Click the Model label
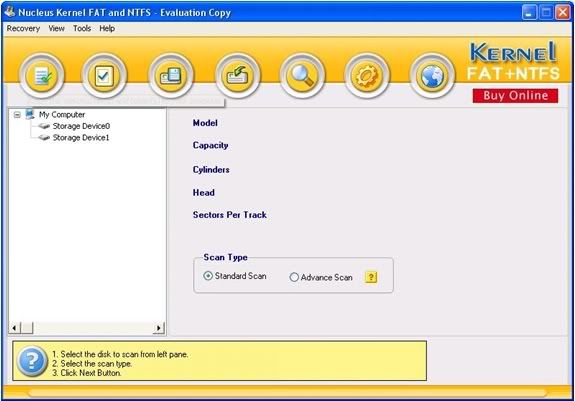 click(x=205, y=123)
